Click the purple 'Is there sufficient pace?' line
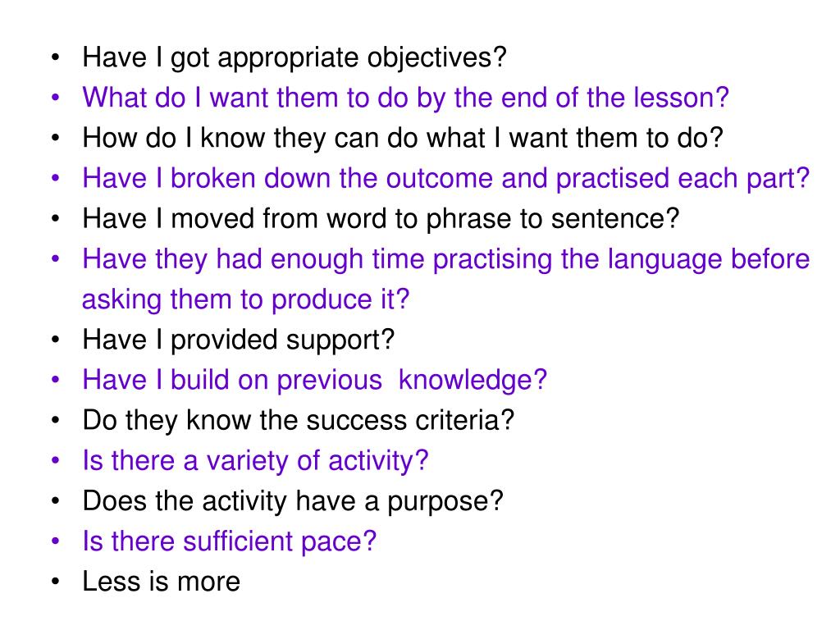Viewport: 840px width, 630px height. click(x=230, y=541)
